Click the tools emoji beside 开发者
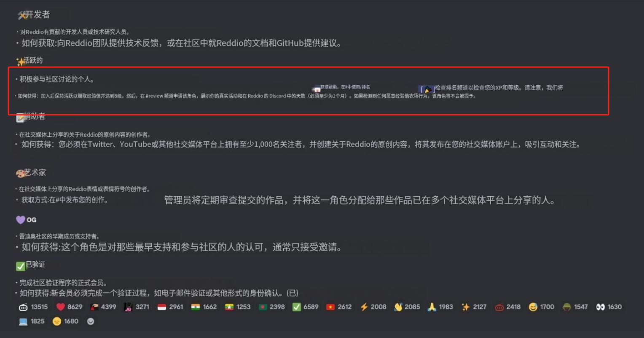 click(22, 16)
